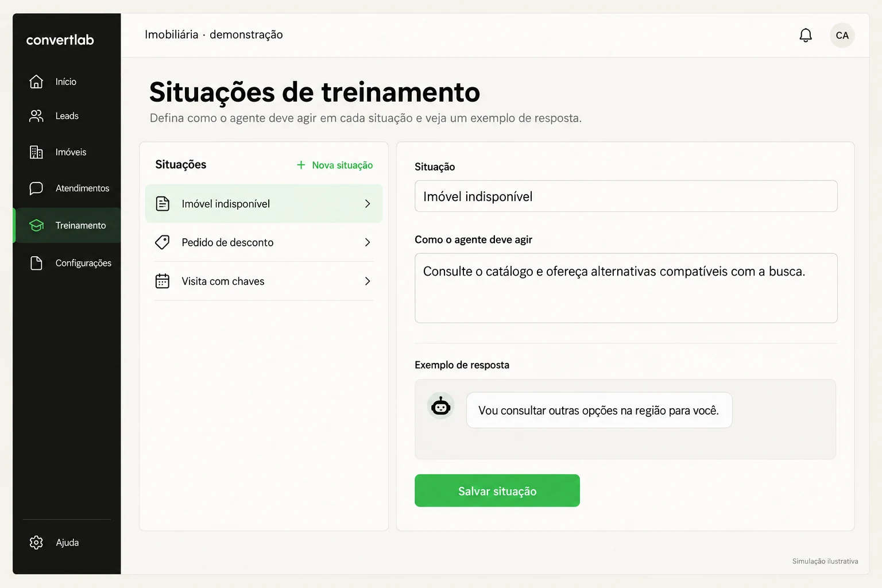882x588 pixels.
Task: Click the plus icon beside Nova situação
Action: coord(301,165)
